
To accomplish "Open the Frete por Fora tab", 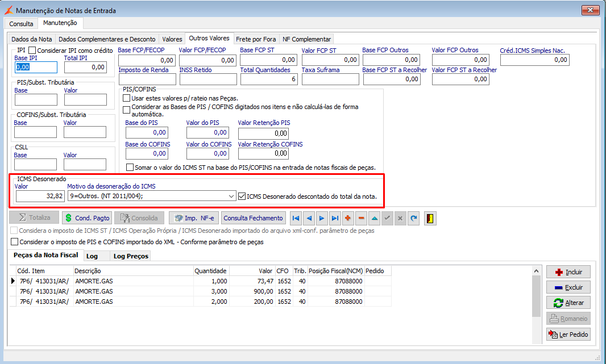I will (256, 39).
